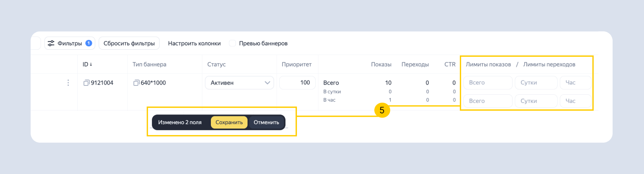Focus the first-row Всего impressions limit field
644x174 pixels.
[488, 83]
